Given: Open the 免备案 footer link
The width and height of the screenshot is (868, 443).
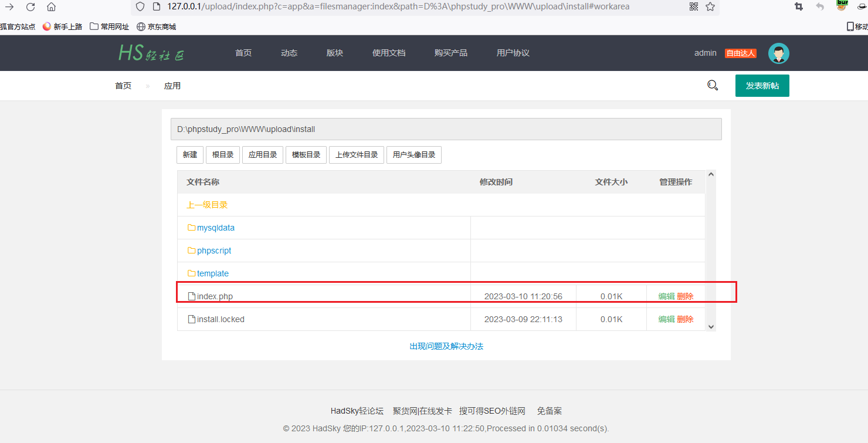Looking at the screenshot, I should (x=550, y=411).
